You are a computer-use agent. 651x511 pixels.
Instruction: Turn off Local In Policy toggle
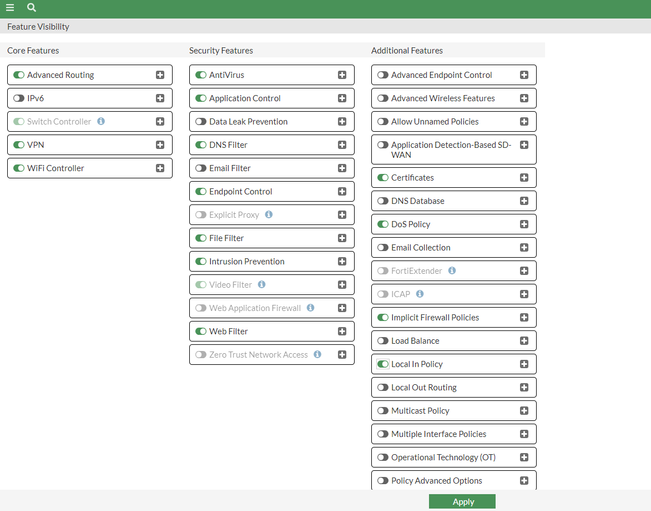tap(383, 364)
